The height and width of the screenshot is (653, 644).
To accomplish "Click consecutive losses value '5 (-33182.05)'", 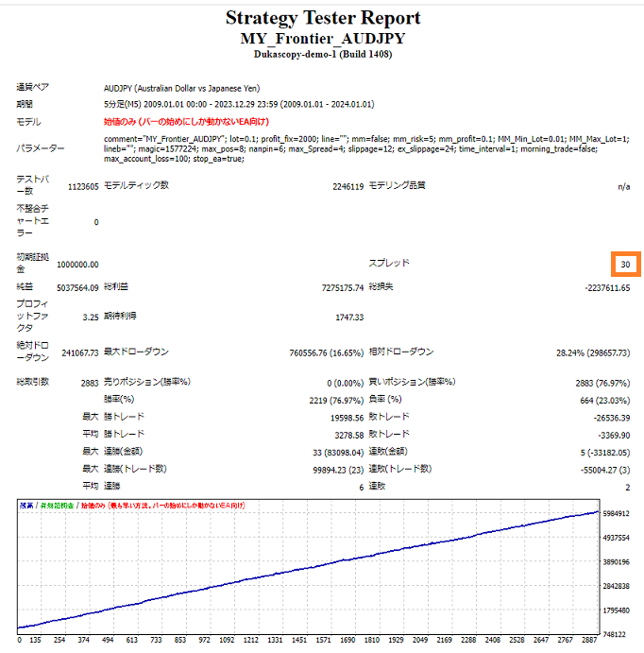I will pyautogui.click(x=605, y=453).
